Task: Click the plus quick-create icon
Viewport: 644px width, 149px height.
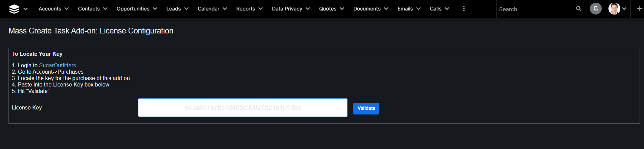Action: tap(639, 9)
